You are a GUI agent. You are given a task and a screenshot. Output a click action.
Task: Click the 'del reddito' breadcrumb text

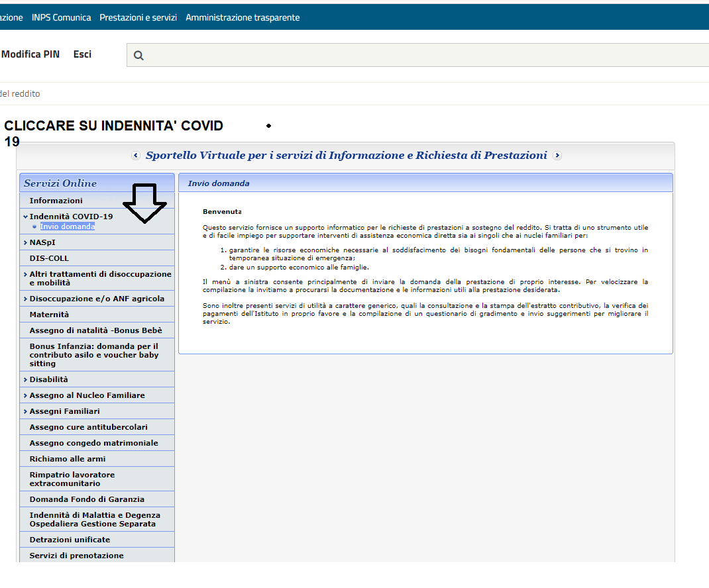(20, 93)
